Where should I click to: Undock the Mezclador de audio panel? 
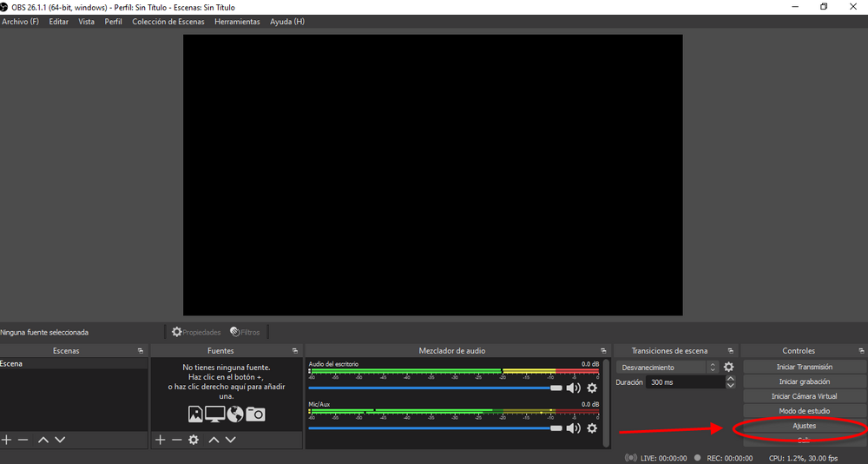603,351
